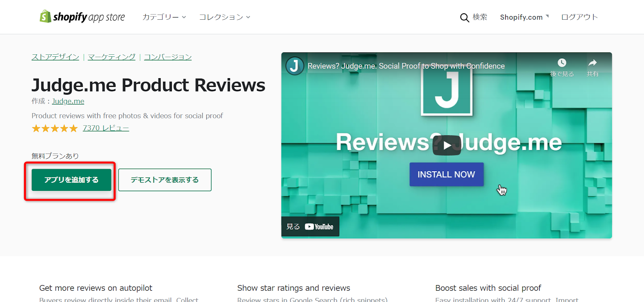Play the Judge.me YouTube video
The width and height of the screenshot is (644, 302).
tap(447, 145)
